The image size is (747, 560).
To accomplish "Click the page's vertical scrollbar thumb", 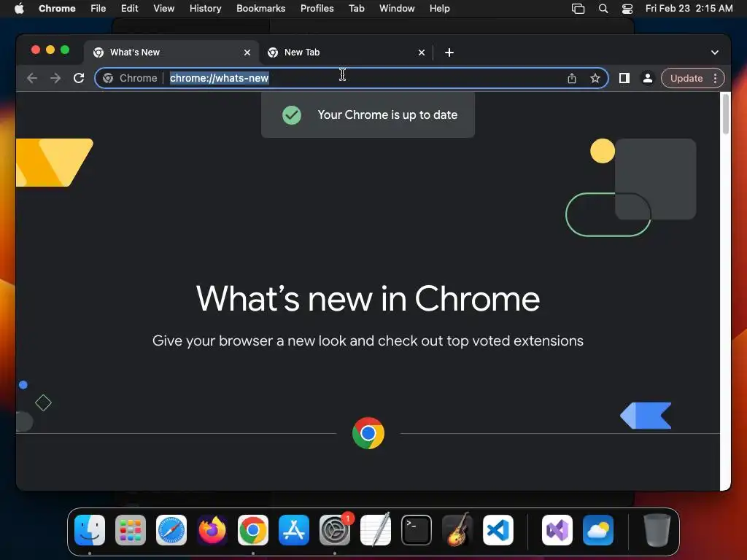I will 726,114.
